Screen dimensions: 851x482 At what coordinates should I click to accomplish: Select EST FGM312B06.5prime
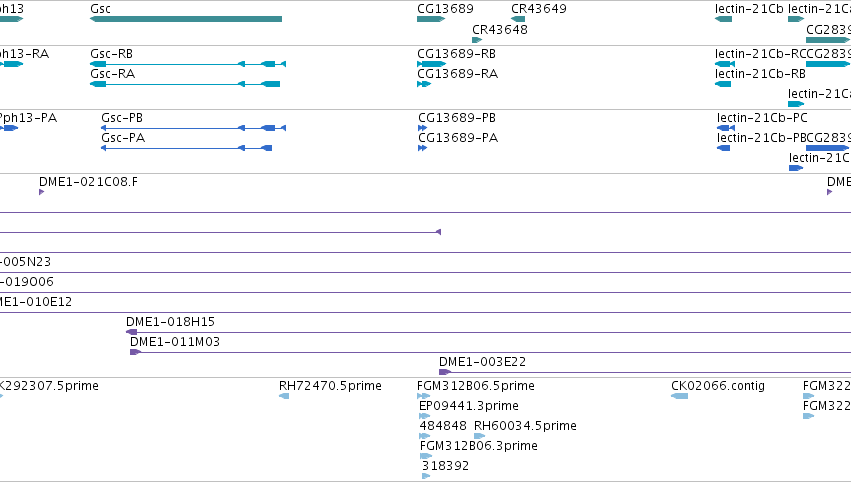(x=423, y=396)
